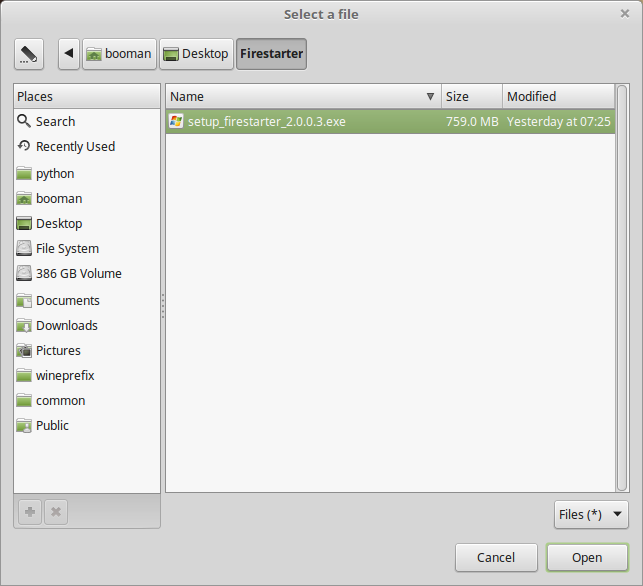Click the File System drive icon
This screenshot has width=643, height=586.
(24, 249)
